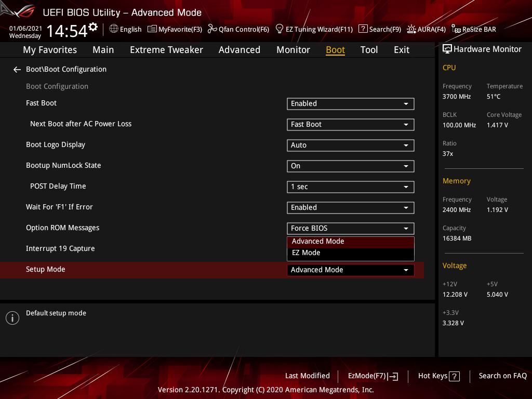Click CPU temperature value 51°C
532x399 pixels.
pos(494,97)
